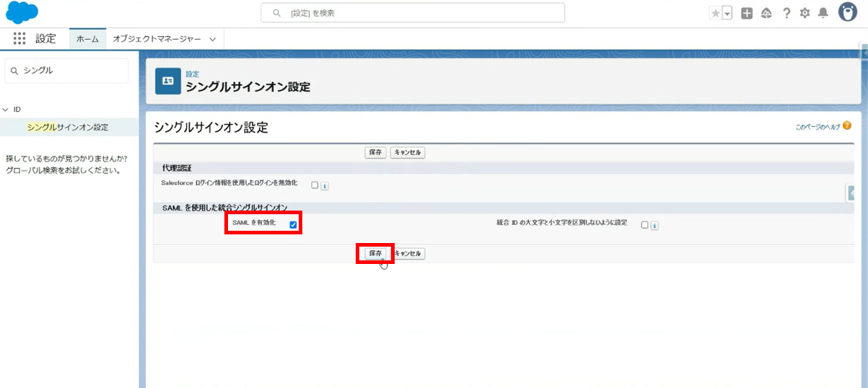
Task: Check 統合 ID の大文字と小文字を区別しない checkbox
Action: (644, 225)
